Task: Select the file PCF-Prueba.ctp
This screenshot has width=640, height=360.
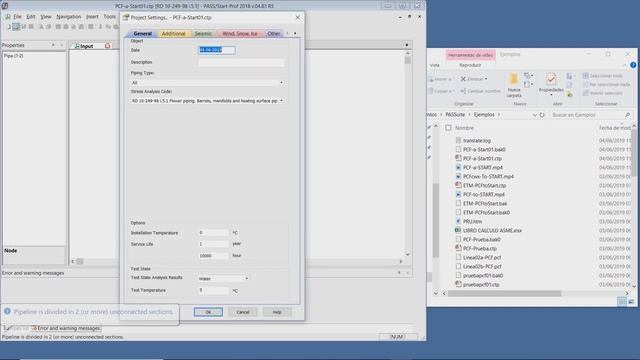Action: click(x=480, y=249)
